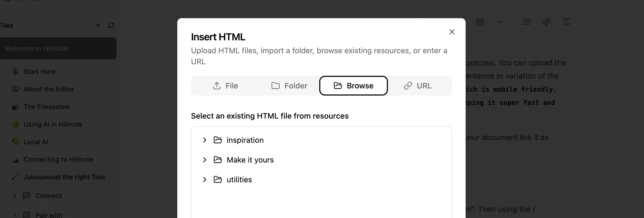
Task: Click the horizontal rule dash icon
Action: (x=500, y=22)
